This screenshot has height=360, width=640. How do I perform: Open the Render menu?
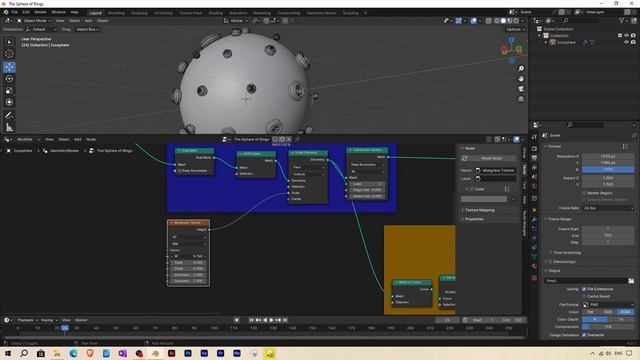[x=40, y=12]
